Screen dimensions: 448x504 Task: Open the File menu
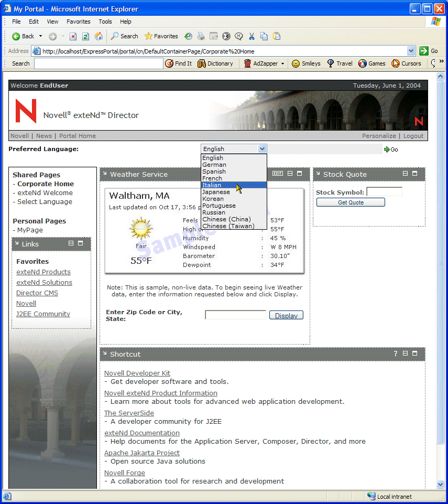(x=16, y=22)
